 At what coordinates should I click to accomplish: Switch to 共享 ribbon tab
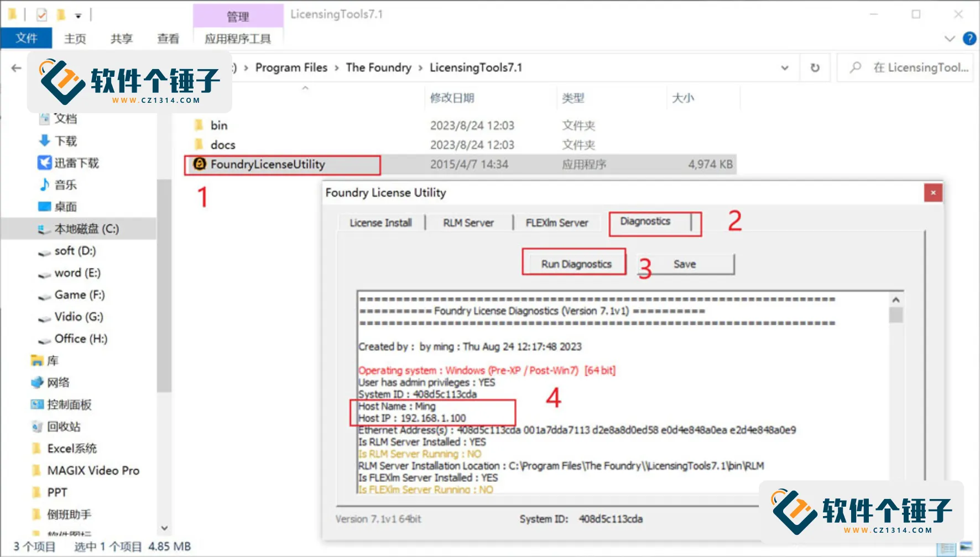[122, 39]
